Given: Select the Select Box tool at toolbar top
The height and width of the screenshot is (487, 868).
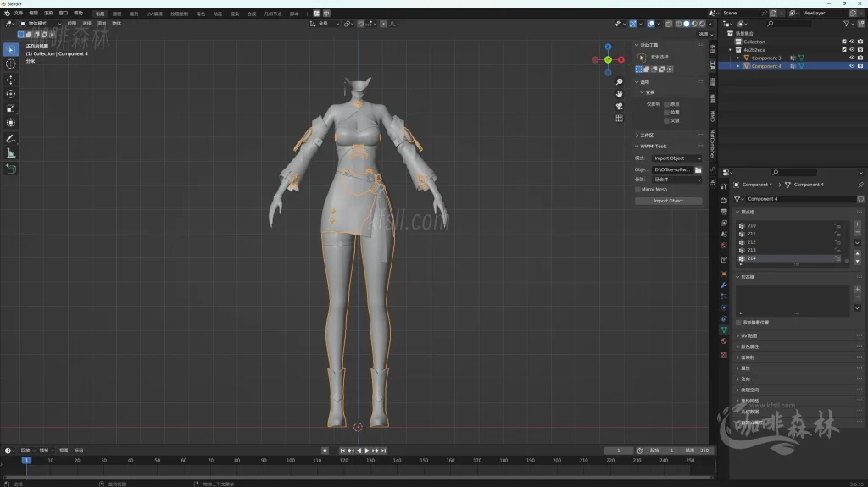Looking at the screenshot, I should [x=10, y=50].
